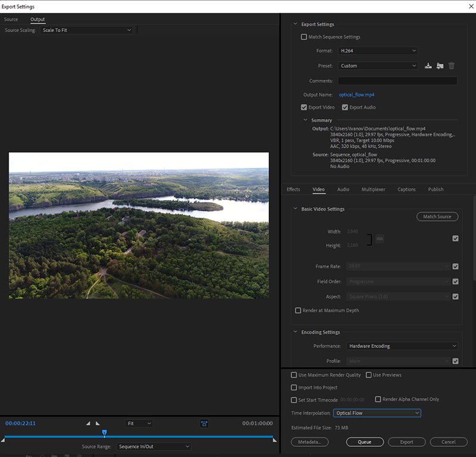Collapse the Export Settings section
The width and height of the screenshot is (476, 457).
(x=295, y=24)
